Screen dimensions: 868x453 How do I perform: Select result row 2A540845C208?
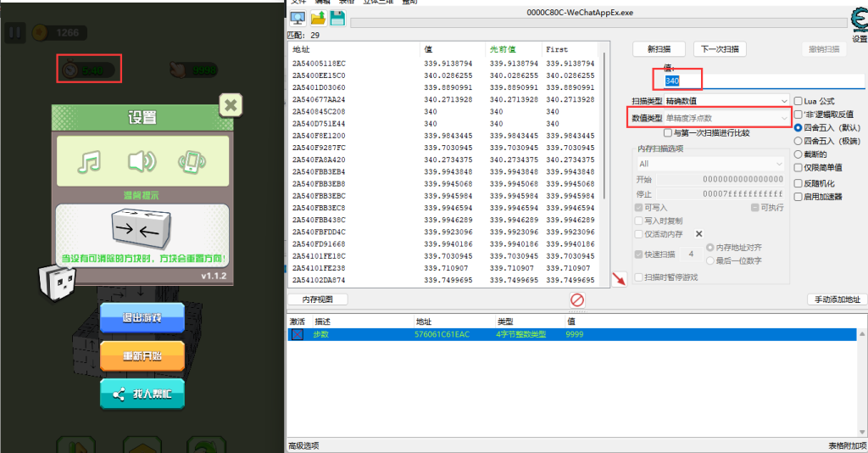pyautogui.click(x=443, y=112)
